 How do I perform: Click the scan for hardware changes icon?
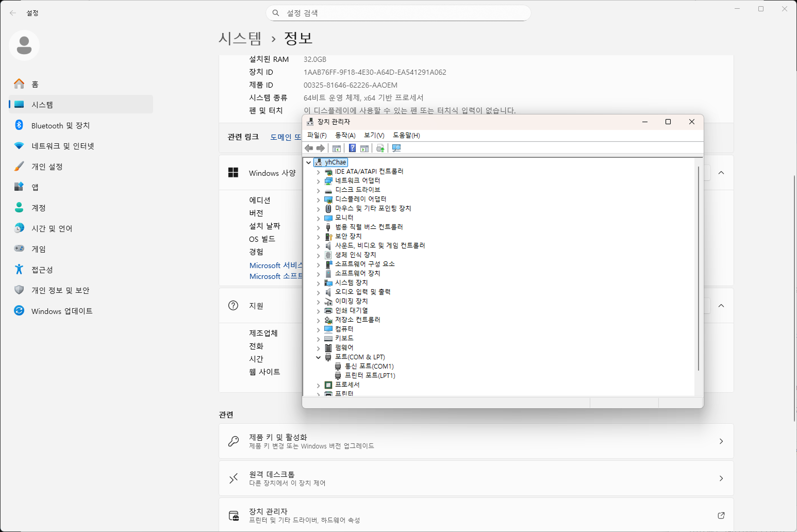point(396,148)
